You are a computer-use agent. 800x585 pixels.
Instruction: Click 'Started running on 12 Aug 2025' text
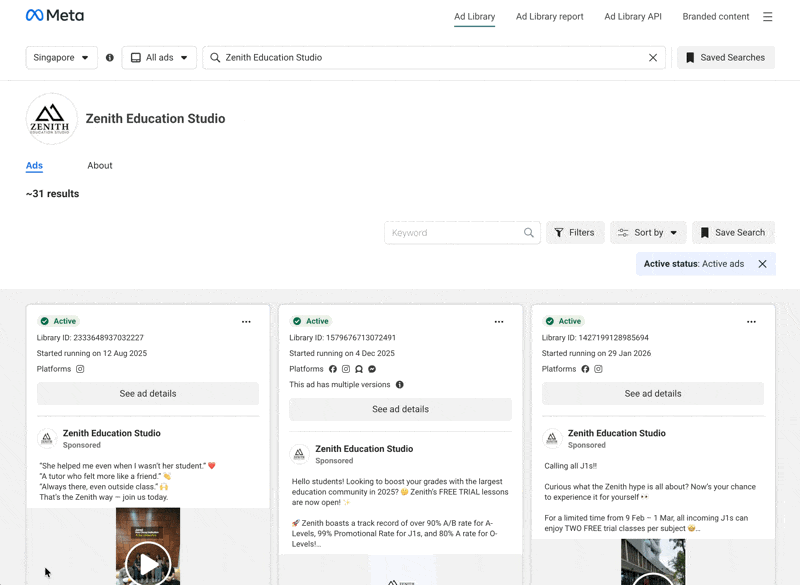92,353
